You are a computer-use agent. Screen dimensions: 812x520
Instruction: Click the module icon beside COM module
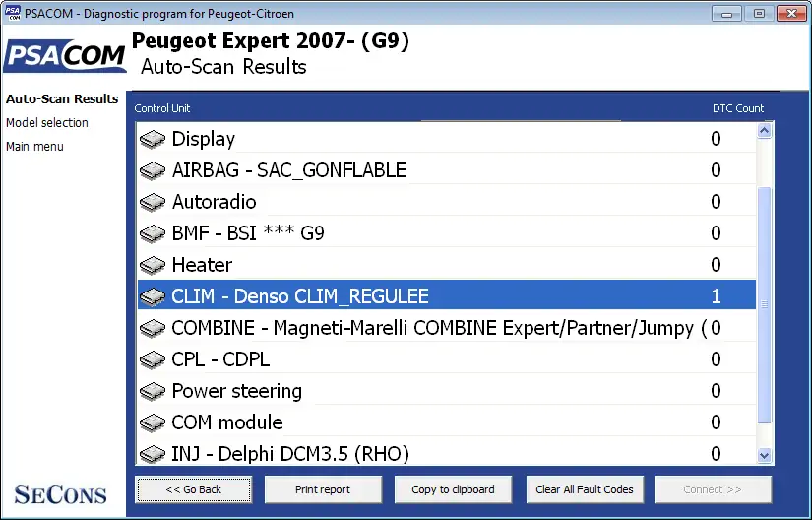pyautogui.click(x=153, y=423)
